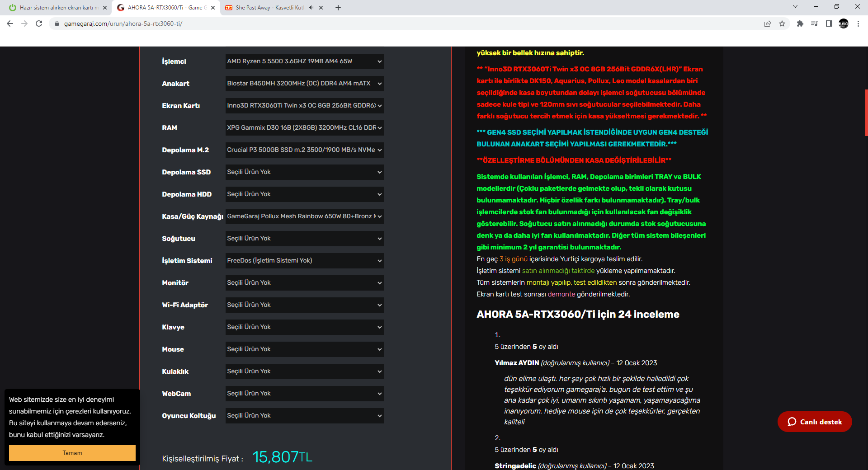This screenshot has height=470, width=868.
Task: Click reviewer name Stringadelic
Action: tap(515, 466)
